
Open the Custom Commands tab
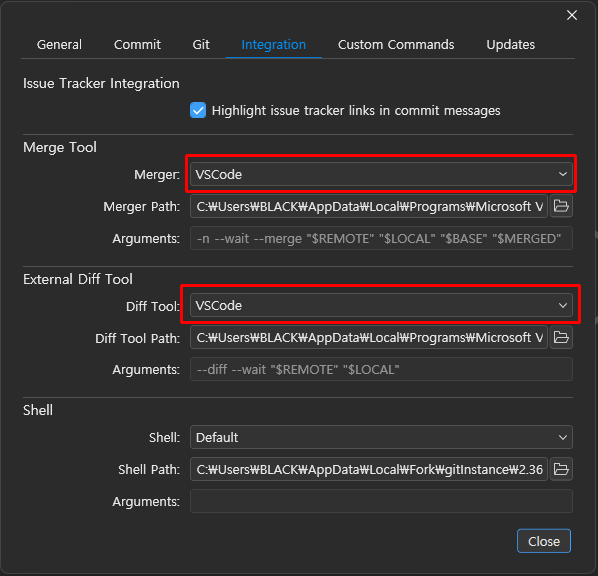[x=396, y=45]
